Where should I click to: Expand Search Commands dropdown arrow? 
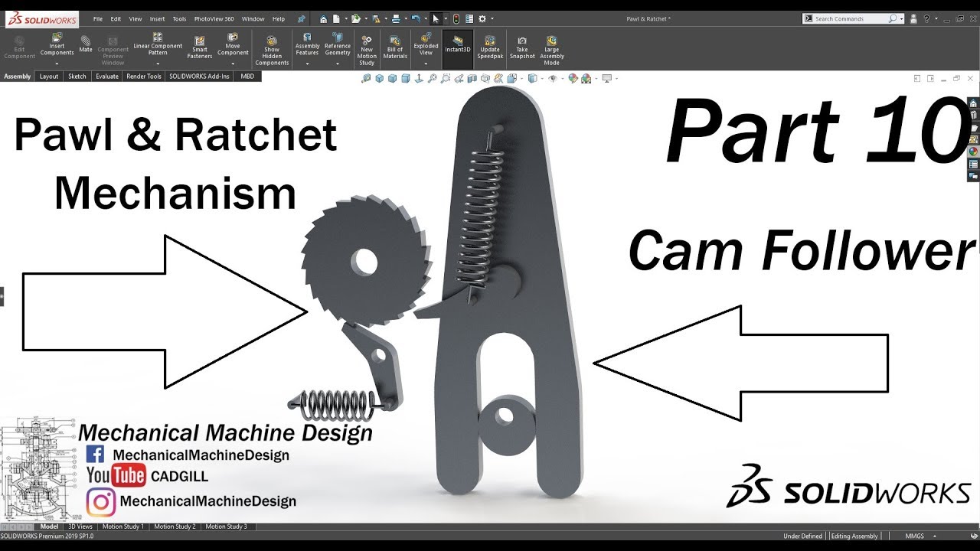point(902,18)
